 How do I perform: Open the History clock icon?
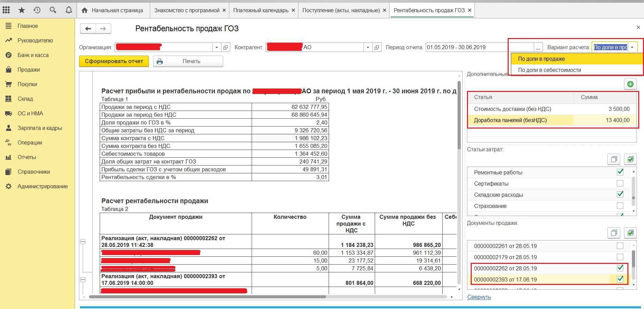point(37,10)
